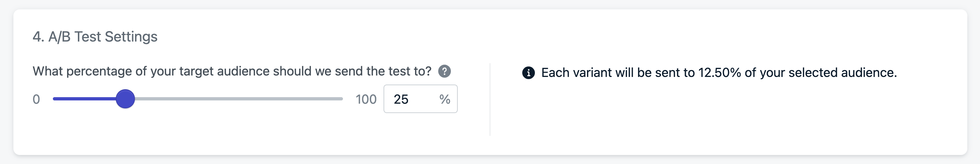Click the section number "4." in the heading
Viewport: 980px width, 164px height.
pyautogui.click(x=38, y=37)
